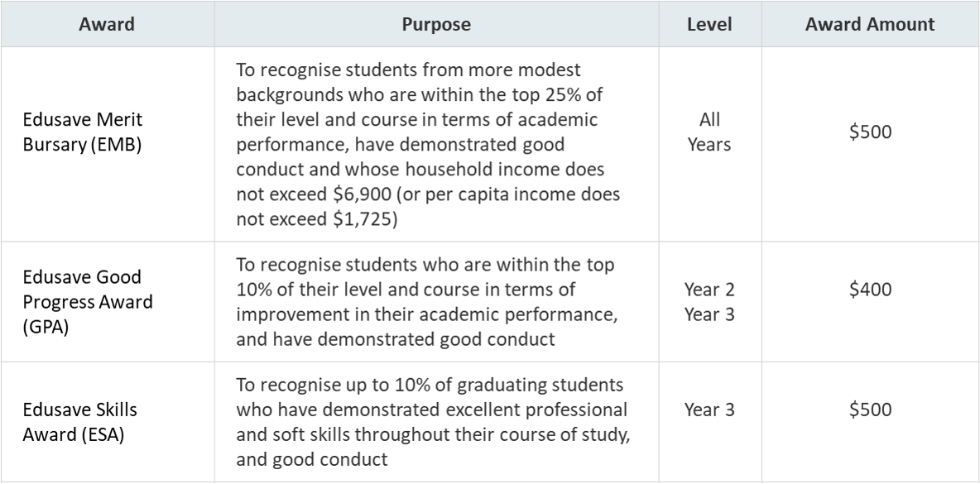Click the Award Amount column header
The height and width of the screenshot is (484, 980).
pos(870,24)
